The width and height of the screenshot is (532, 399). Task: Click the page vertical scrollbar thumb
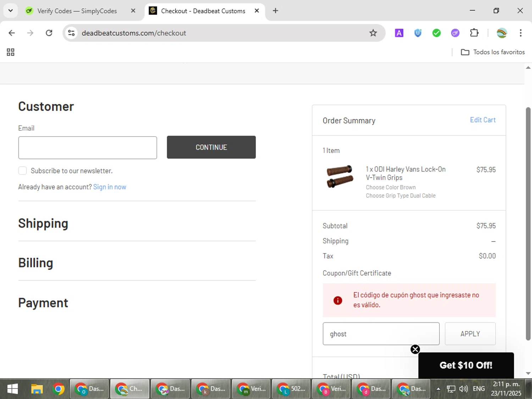528,223
